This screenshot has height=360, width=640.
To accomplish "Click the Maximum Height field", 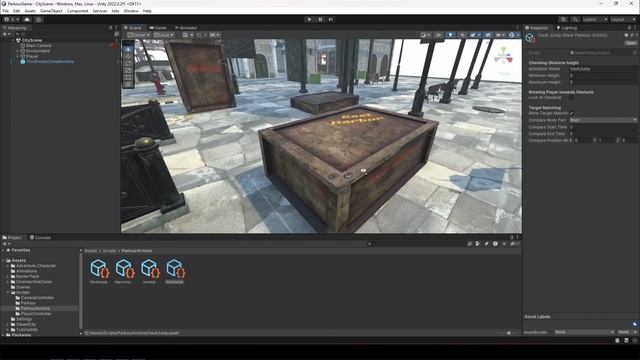I will tap(602, 82).
